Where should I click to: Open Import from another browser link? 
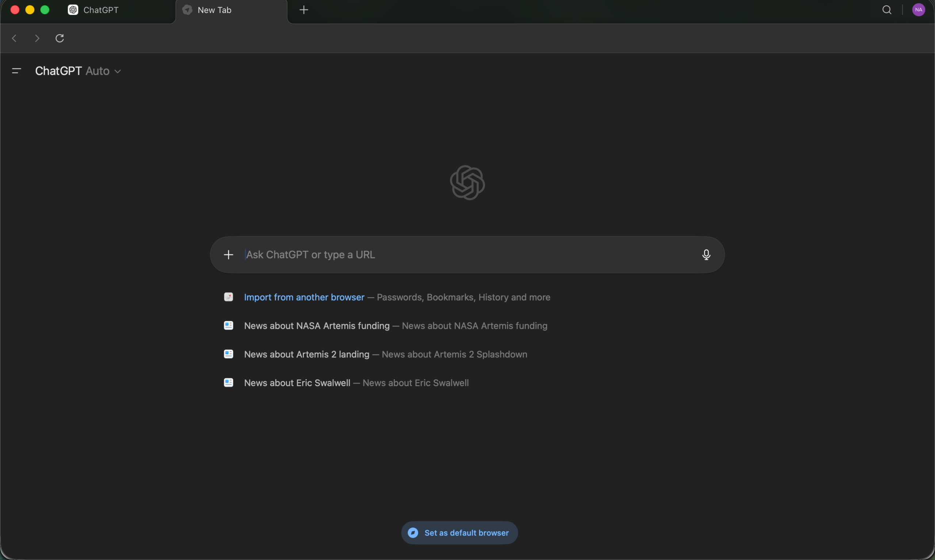click(304, 297)
